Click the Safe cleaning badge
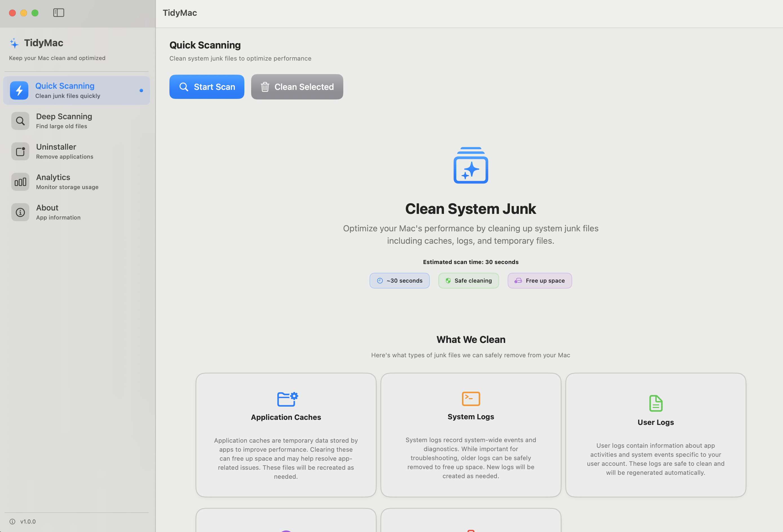 (x=468, y=281)
